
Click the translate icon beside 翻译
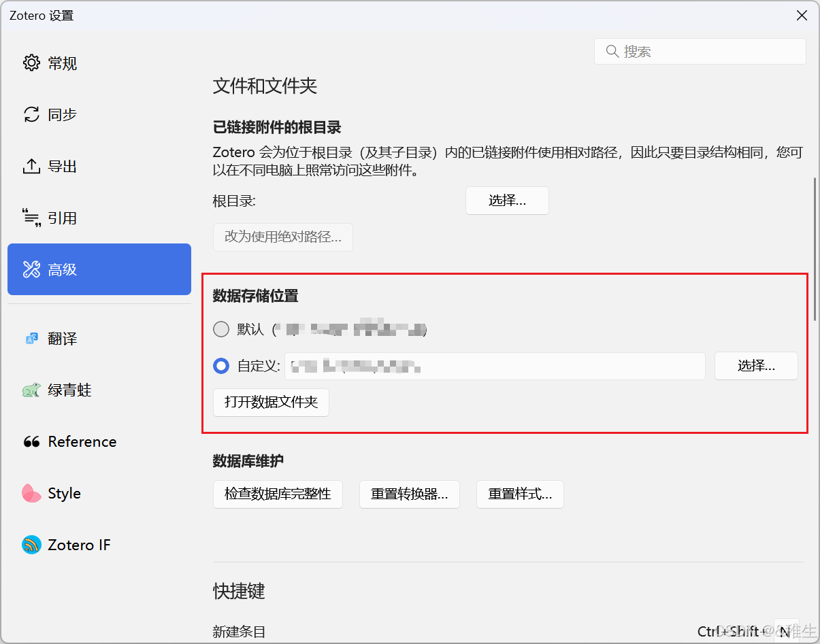tap(31, 339)
